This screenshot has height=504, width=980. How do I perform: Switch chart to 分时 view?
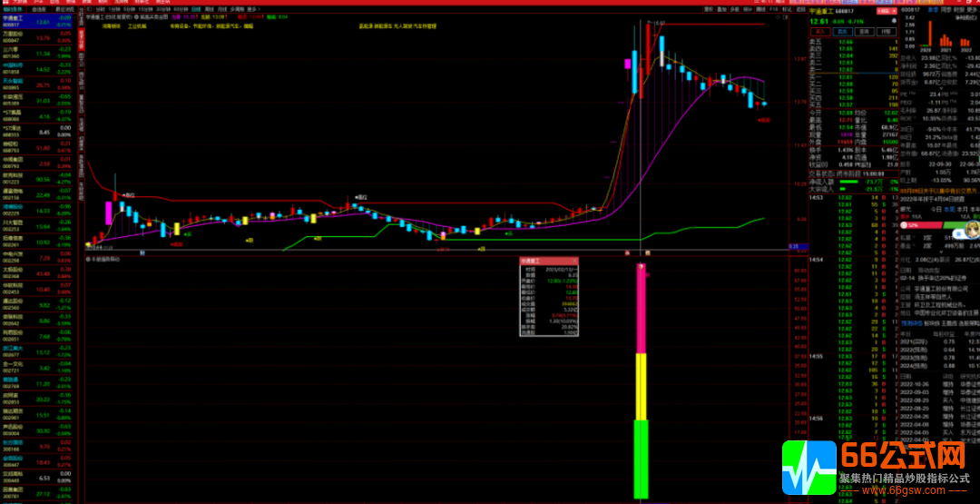101,10
